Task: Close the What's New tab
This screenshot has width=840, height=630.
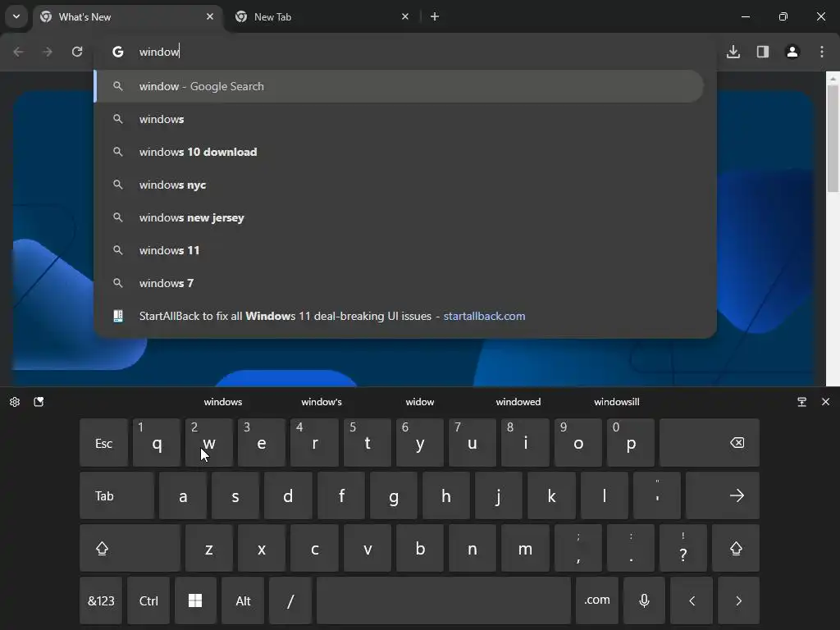Action: (210, 16)
